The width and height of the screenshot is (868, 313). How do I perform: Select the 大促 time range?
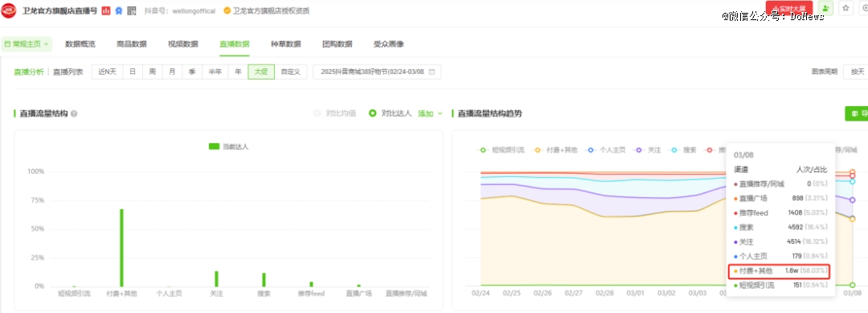[261, 72]
